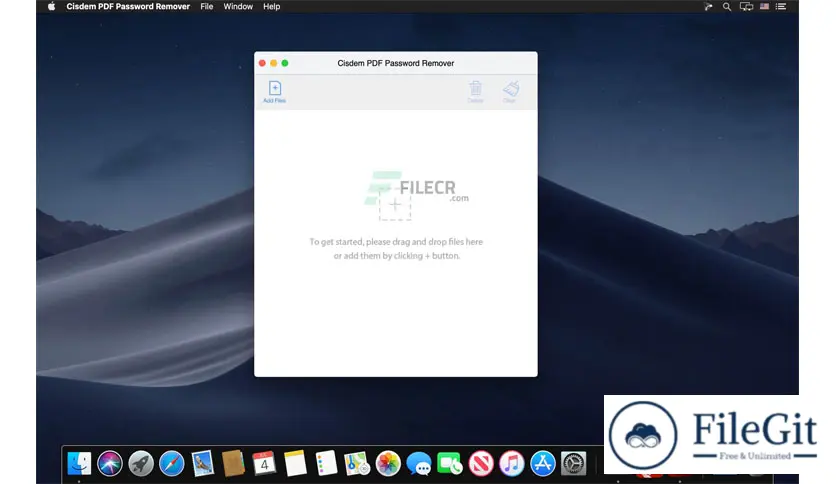This screenshot has width=836, height=484.
Task: Open the Mail stamp icon in Dock
Action: click(203, 463)
